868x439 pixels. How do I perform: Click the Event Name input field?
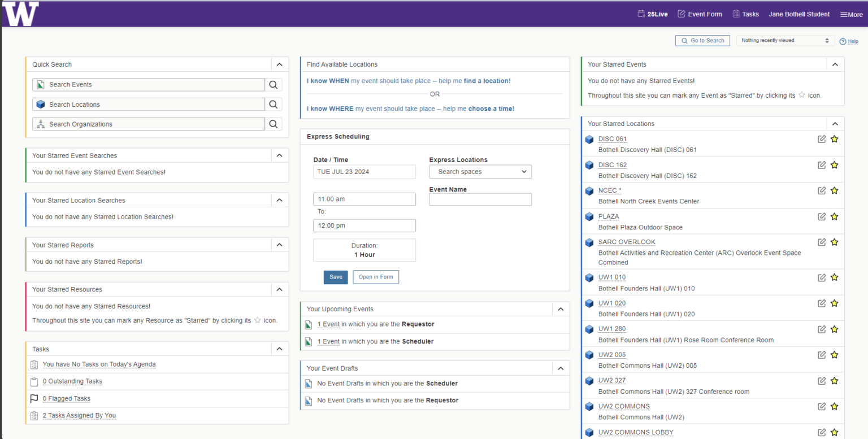[480, 199]
